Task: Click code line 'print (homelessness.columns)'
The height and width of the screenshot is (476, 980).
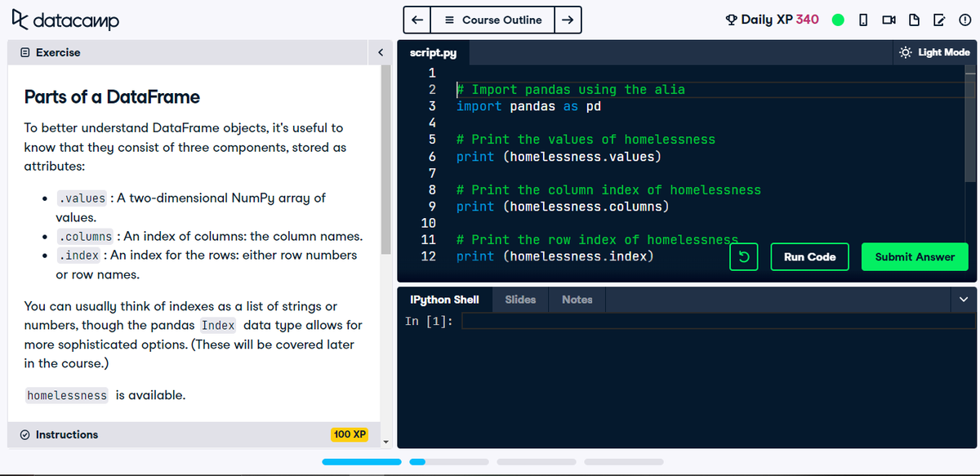Action: [563, 207]
